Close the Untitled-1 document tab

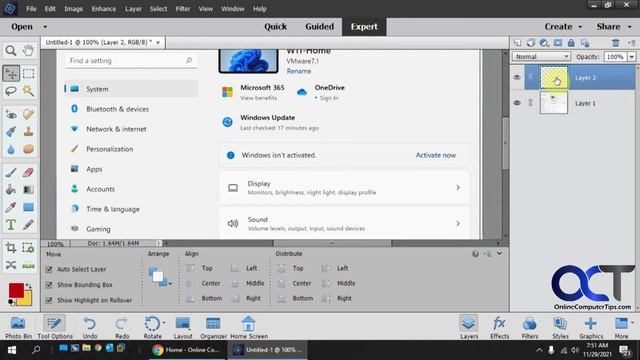[x=158, y=42]
